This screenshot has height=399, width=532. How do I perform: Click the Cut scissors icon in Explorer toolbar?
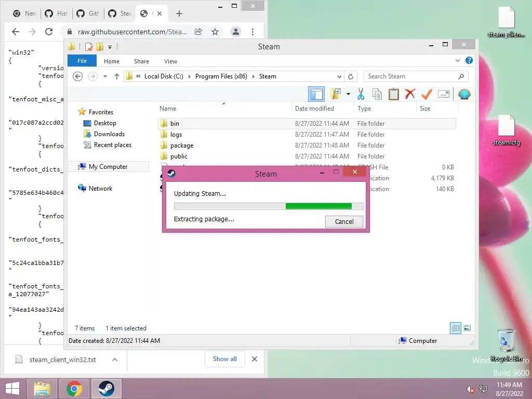click(361, 94)
